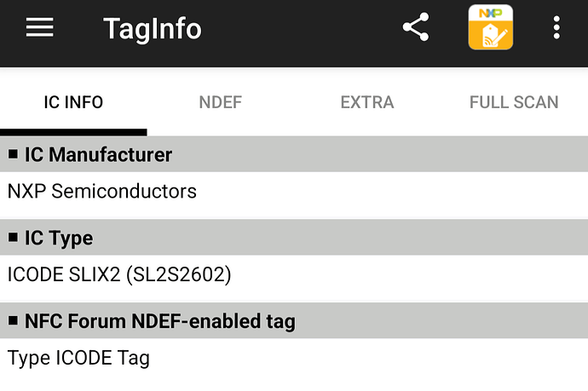Switch to the NDEF tab
This screenshot has width=588, height=391.
[221, 102]
